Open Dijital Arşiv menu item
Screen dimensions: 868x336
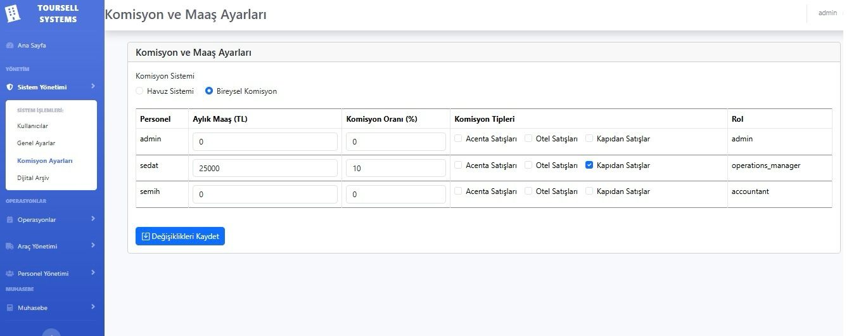tap(33, 178)
